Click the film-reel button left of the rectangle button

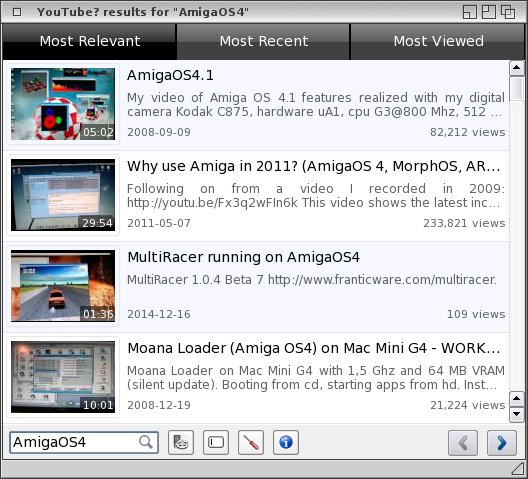tap(181, 442)
